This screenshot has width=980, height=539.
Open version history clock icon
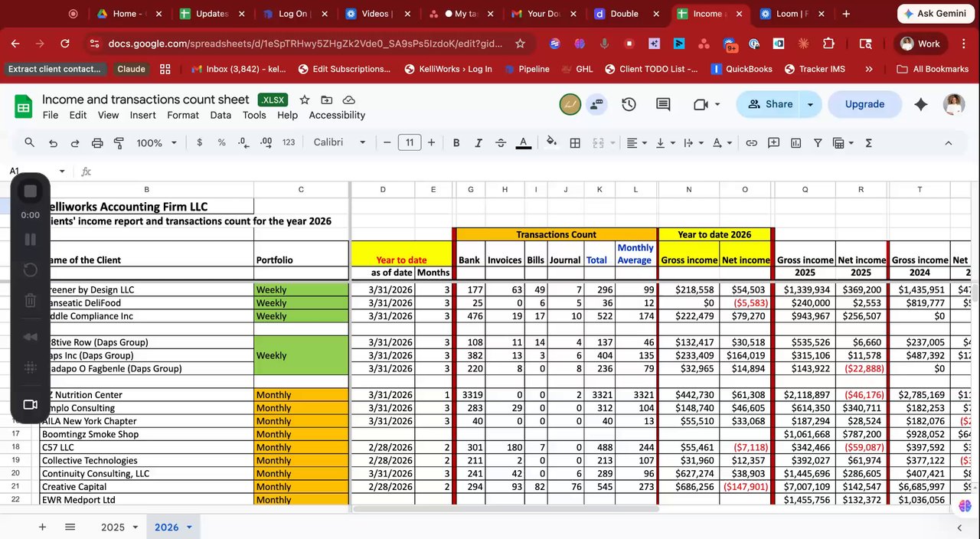[x=629, y=104]
